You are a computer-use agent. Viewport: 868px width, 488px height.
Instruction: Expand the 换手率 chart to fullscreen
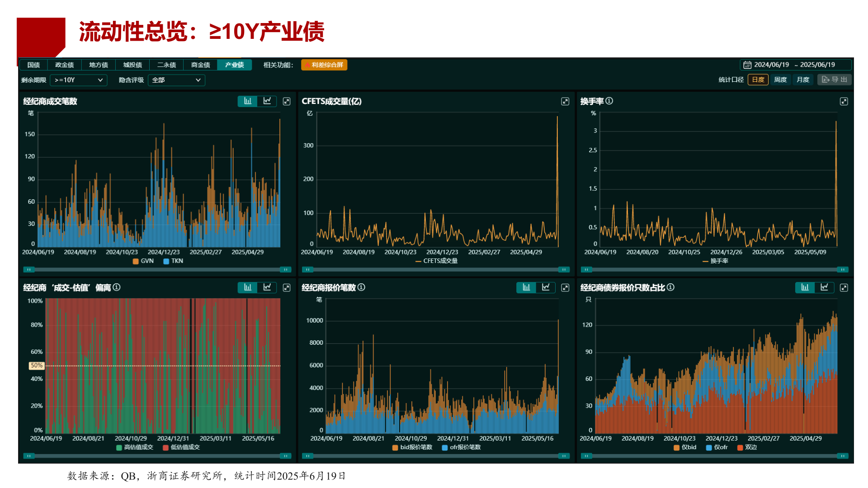(844, 101)
